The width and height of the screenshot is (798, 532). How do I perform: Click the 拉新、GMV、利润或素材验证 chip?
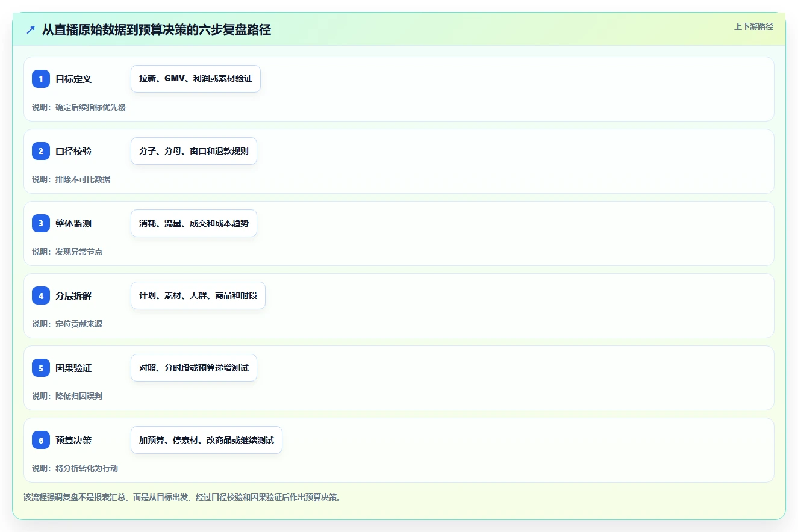(196, 79)
